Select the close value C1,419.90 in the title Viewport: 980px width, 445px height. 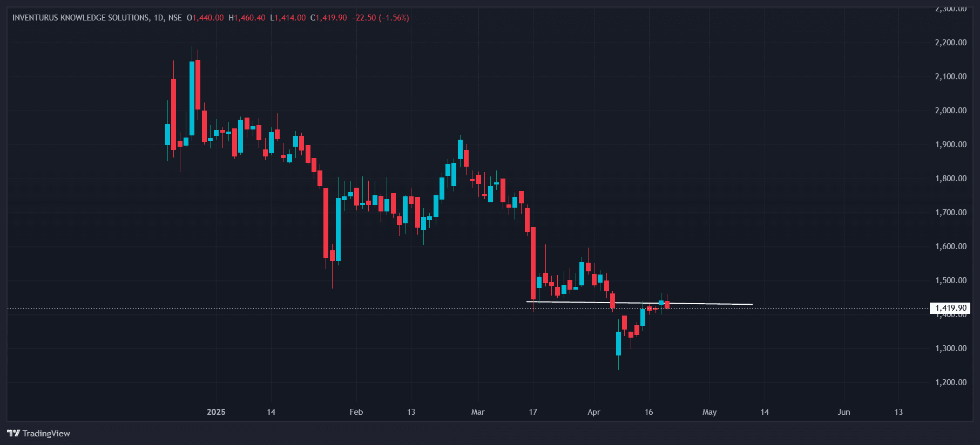pos(329,18)
